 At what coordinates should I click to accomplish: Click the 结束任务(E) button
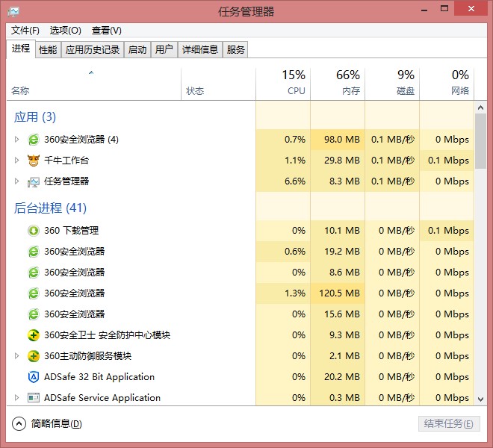[x=449, y=424]
